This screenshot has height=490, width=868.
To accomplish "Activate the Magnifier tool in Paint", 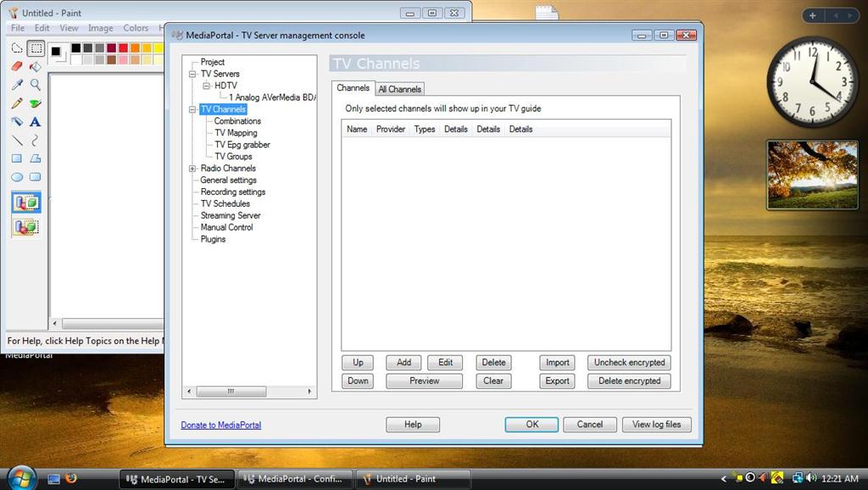I will pyautogui.click(x=36, y=85).
